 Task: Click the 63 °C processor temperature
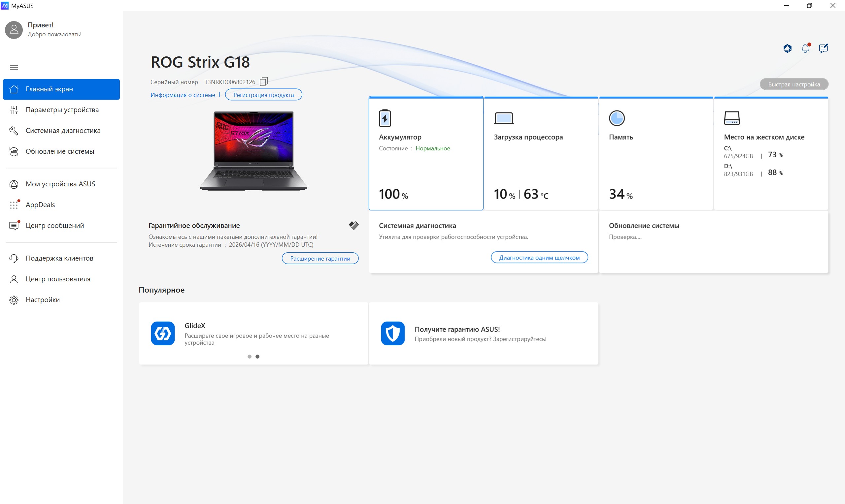point(536,194)
